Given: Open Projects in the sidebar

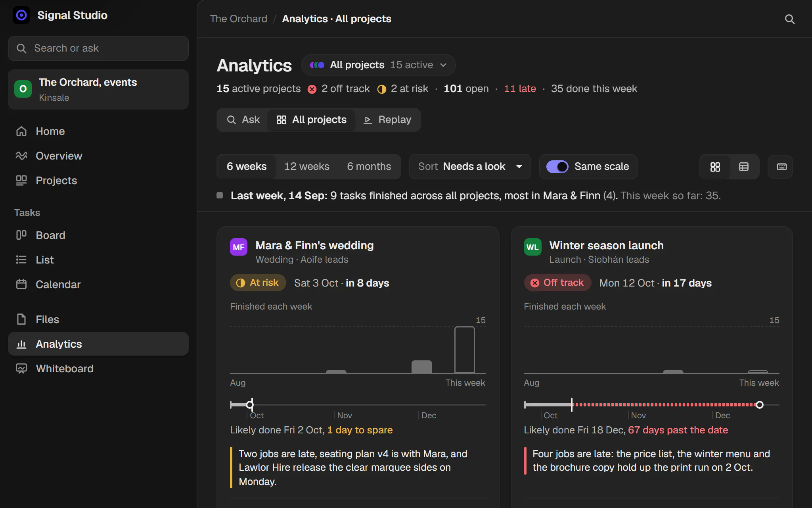Looking at the screenshot, I should (x=98, y=181).
